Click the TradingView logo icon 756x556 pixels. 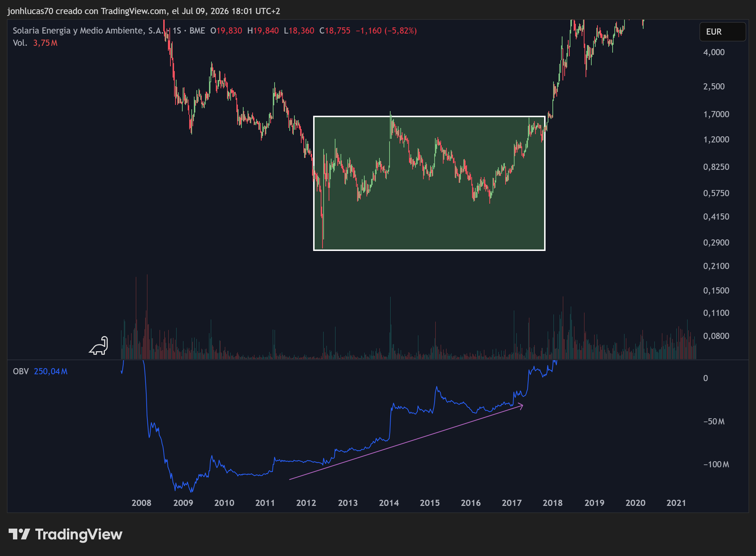pyautogui.click(x=19, y=534)
